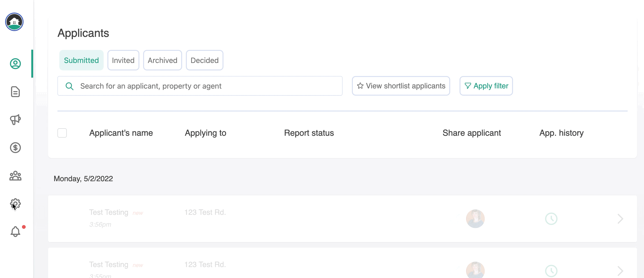Expand the 3:56pm Test Testing row chevron
This screenshot has width=644, height=278.
tap(620, 219)
